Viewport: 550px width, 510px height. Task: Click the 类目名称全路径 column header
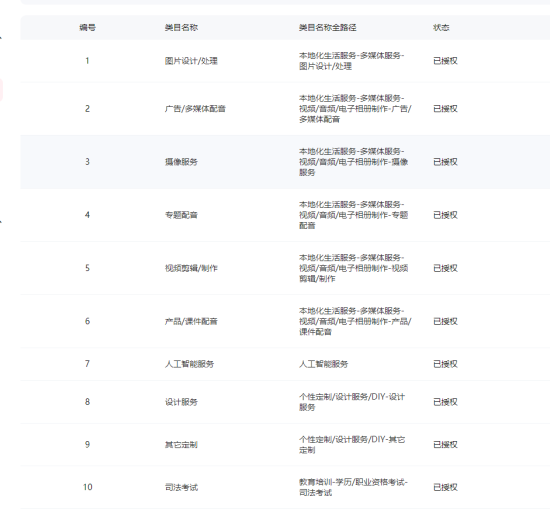point(328,27)
